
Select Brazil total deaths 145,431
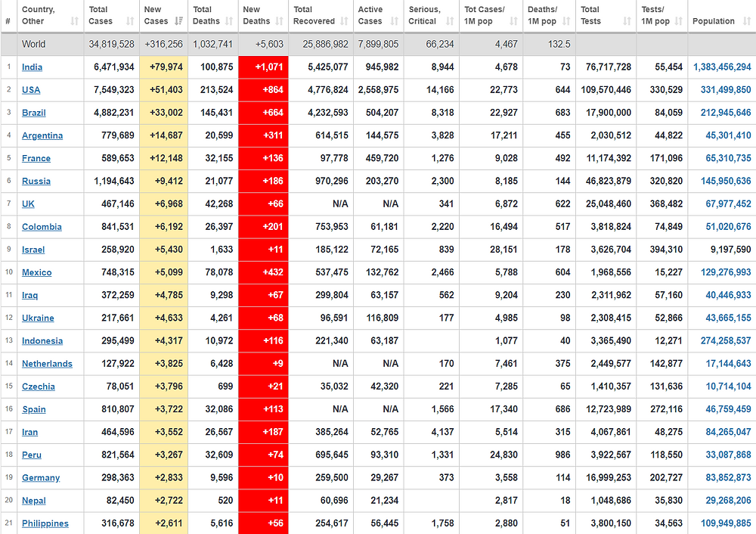(x=216, y=113)
